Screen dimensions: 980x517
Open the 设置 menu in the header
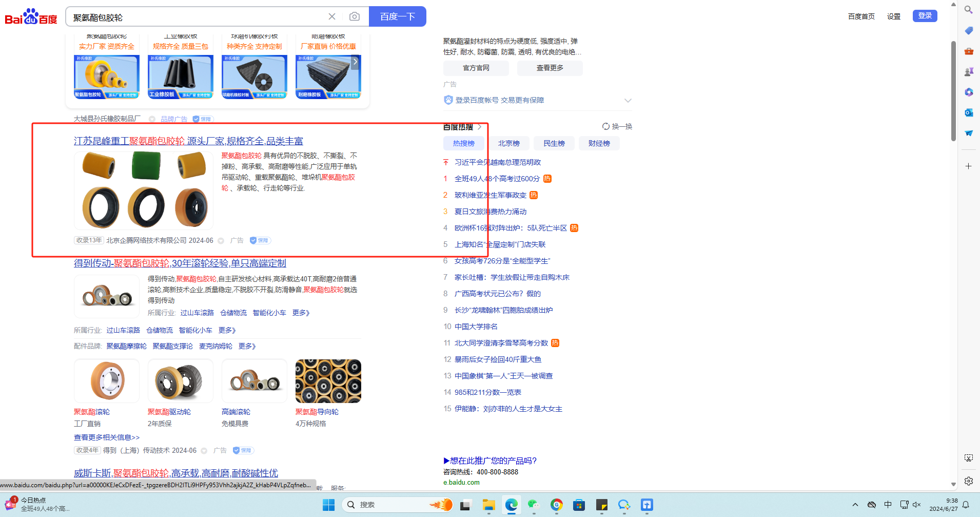point(894,16)
